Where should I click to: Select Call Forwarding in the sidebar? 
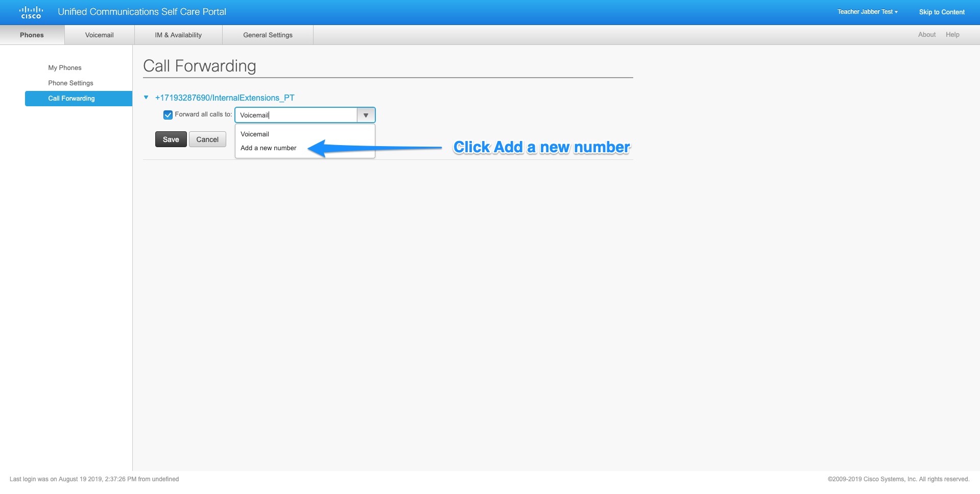coord(79,99)
